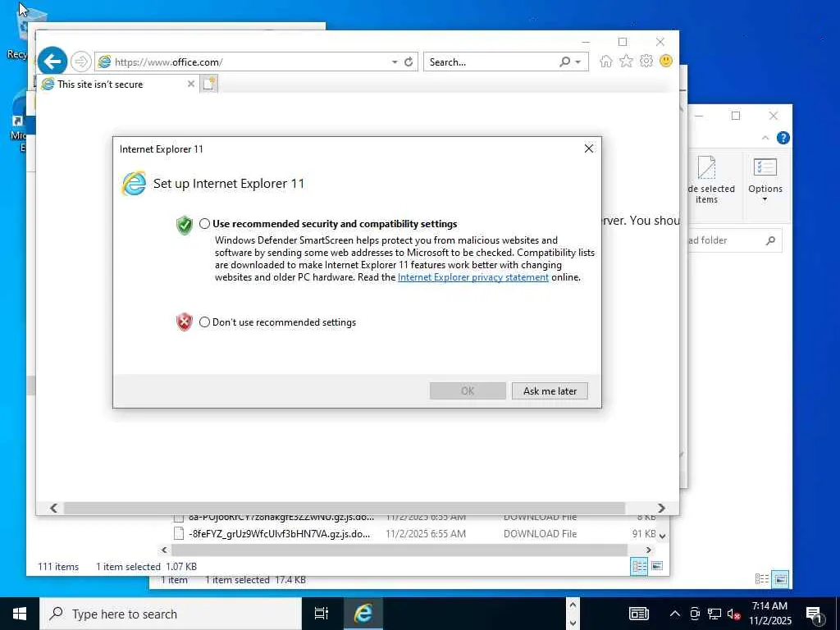This screenshot has height=630, width=840.
Task: Switch to "This site isn't secure" tab
Action: click(119, 84)
